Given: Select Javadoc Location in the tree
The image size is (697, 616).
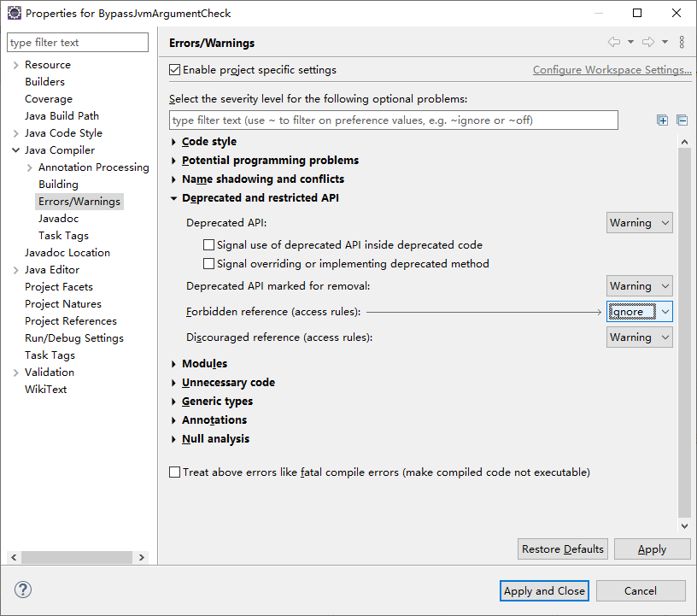Looking at the screenshot, I should (67, 252).
